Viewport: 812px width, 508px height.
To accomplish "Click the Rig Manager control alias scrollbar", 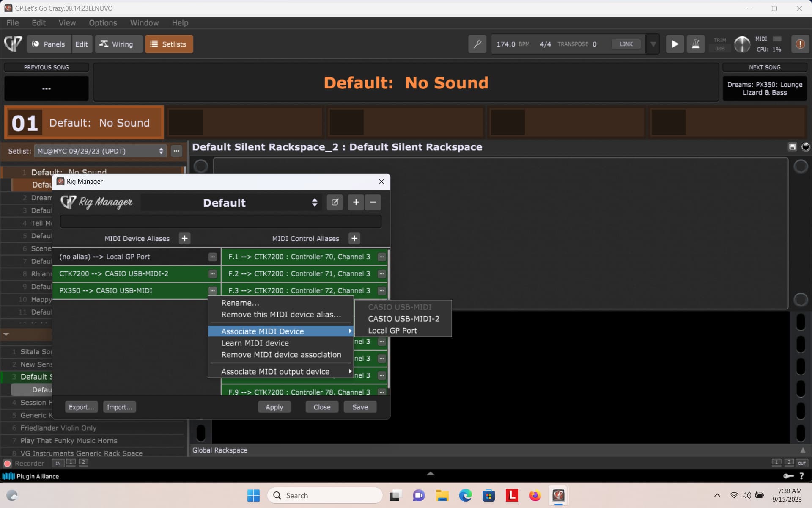I will pos(388,320).
